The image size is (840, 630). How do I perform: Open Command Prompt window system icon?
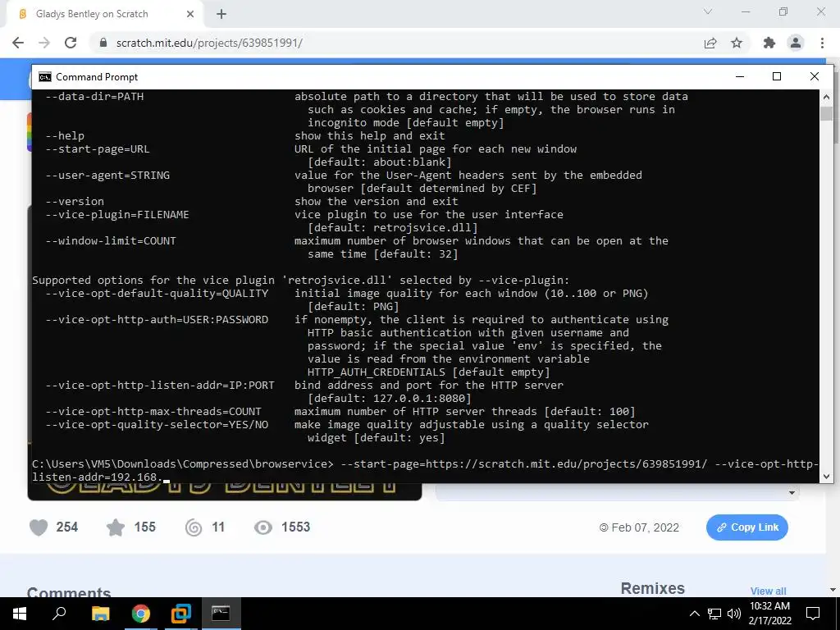(44, 76)
